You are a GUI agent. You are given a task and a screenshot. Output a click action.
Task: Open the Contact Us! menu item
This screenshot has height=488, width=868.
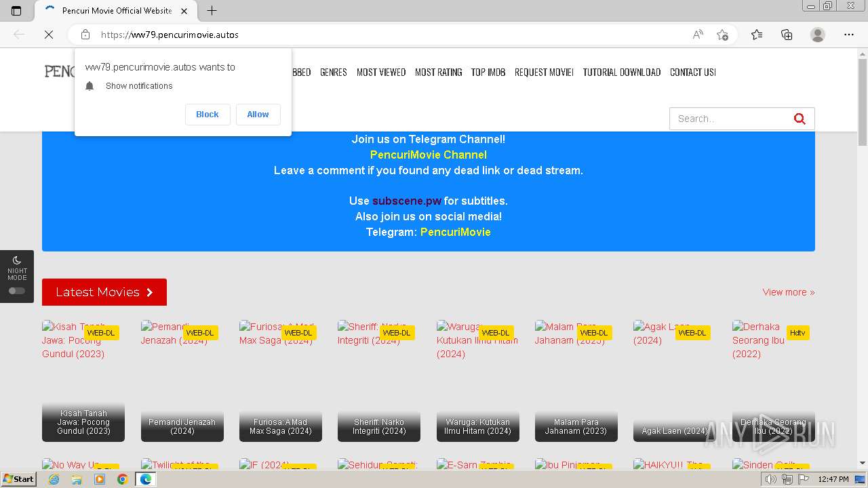(693, 73)
